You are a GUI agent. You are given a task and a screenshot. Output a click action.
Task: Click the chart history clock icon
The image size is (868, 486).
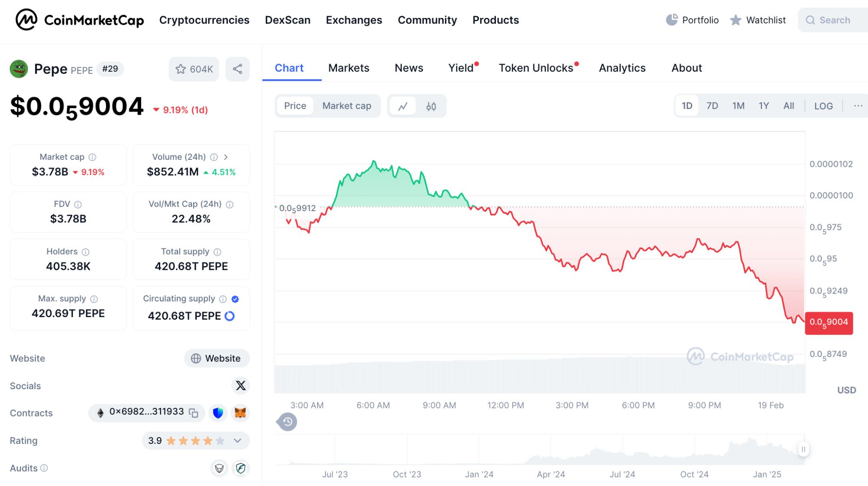tap(287, 422)
